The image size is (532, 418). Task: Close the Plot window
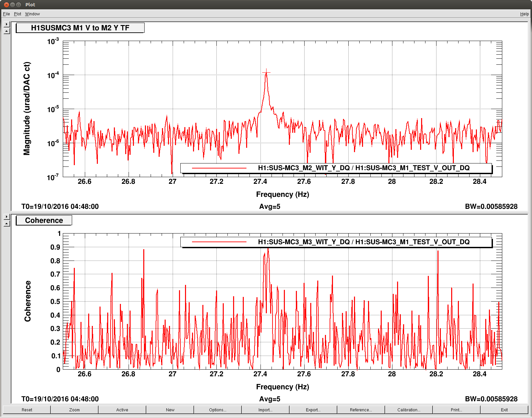[x=6, y=5]
